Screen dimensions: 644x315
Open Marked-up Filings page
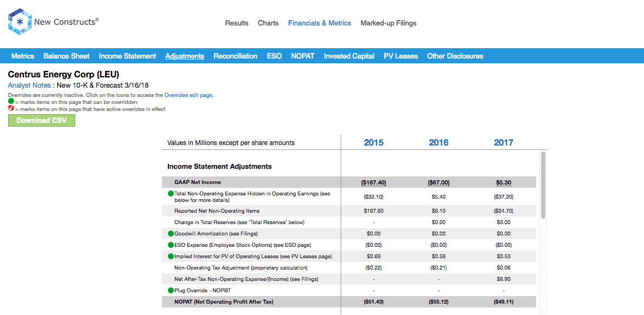pos(388,23)
